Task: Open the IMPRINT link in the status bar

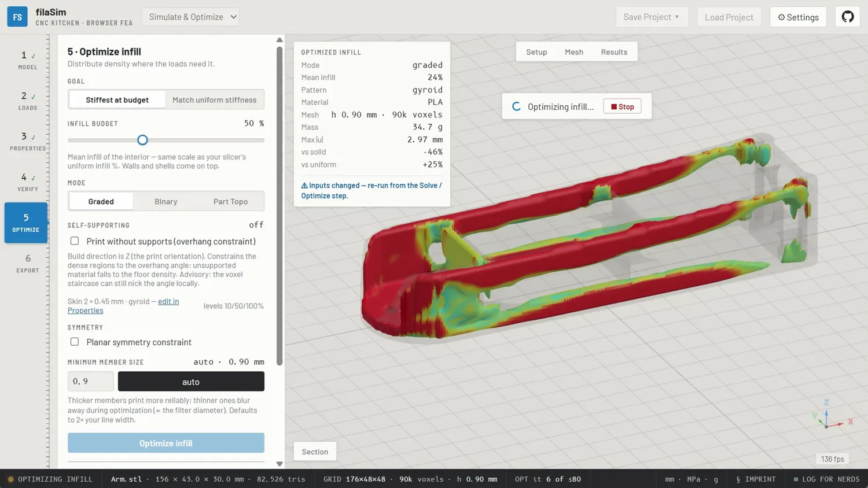Action: point(756,479)
